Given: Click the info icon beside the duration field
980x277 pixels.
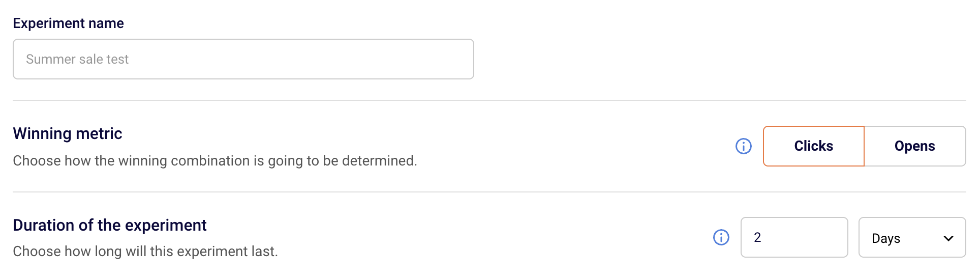Looking at the screenshot, I should tap(721, 237).
